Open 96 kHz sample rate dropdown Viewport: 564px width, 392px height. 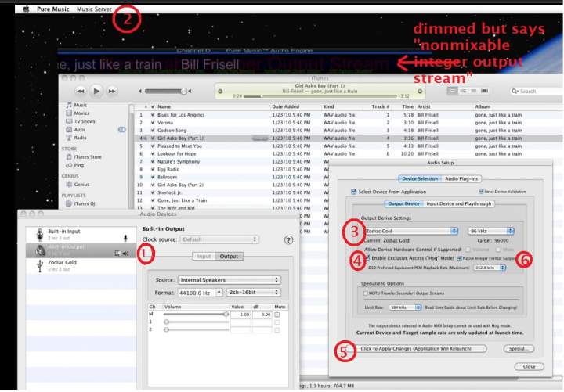[x=491, y=231]
